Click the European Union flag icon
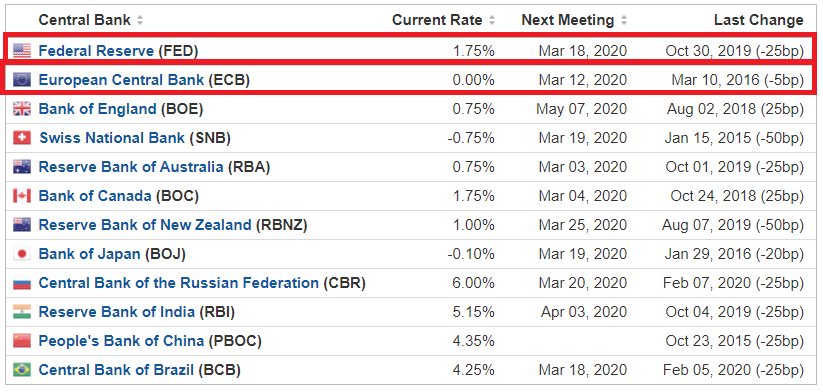Viewport: 823px width, 392px height. click(22, 80)
